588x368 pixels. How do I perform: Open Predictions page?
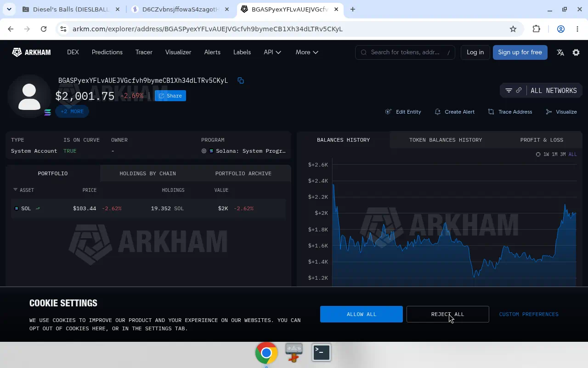coord(107,52)
